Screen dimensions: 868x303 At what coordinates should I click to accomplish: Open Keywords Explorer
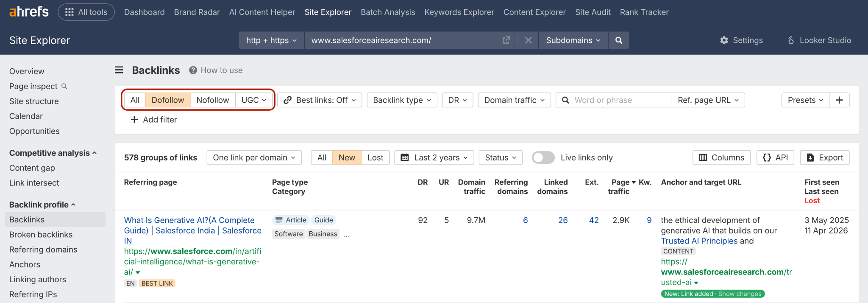tap(459, 12)
